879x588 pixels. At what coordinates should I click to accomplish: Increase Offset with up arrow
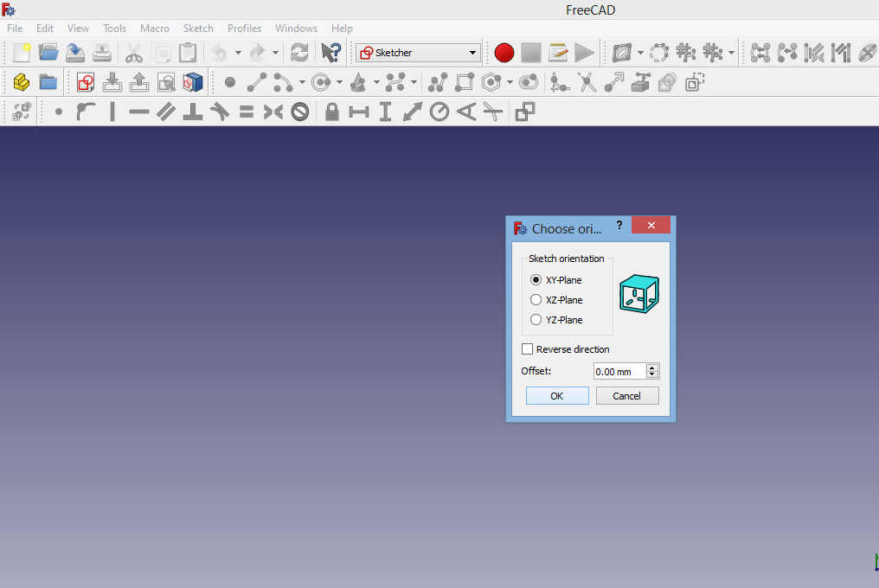click(652, 367)
